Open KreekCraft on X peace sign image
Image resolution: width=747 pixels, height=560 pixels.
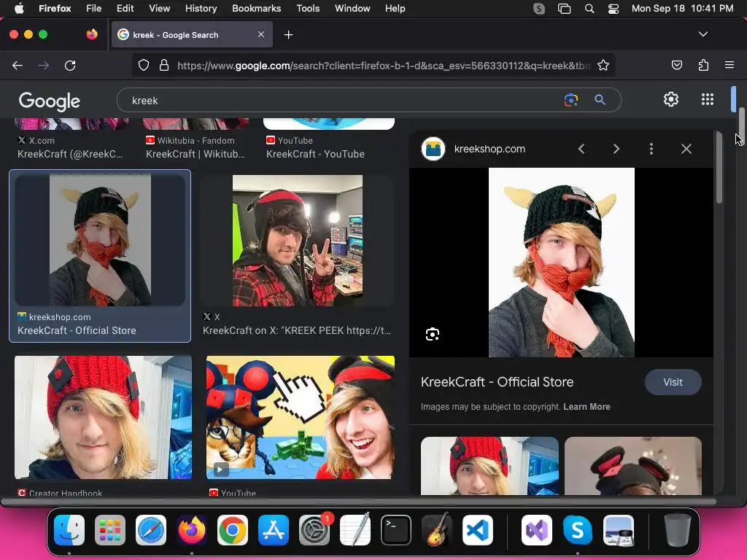[298, 241]
